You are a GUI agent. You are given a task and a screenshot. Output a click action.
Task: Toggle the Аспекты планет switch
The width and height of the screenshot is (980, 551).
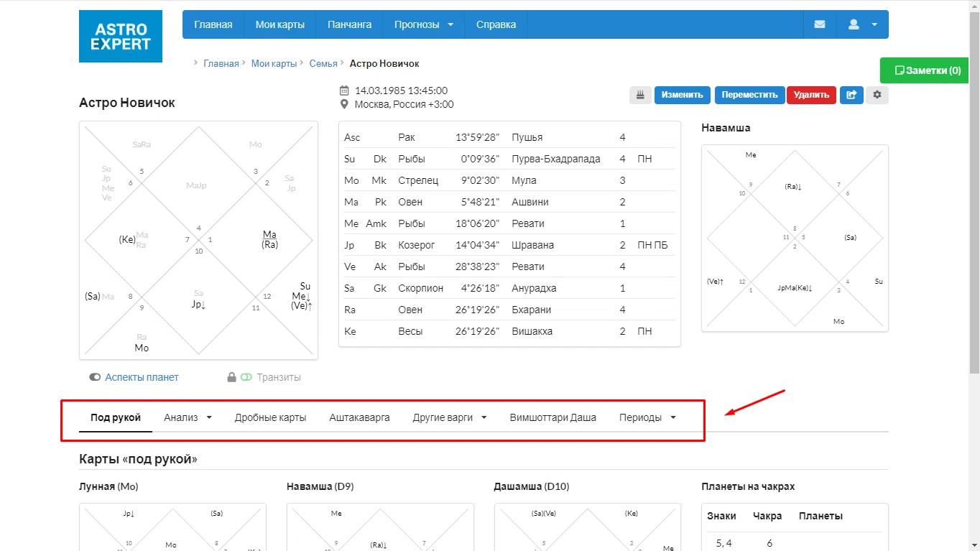[x=95, y=377]
